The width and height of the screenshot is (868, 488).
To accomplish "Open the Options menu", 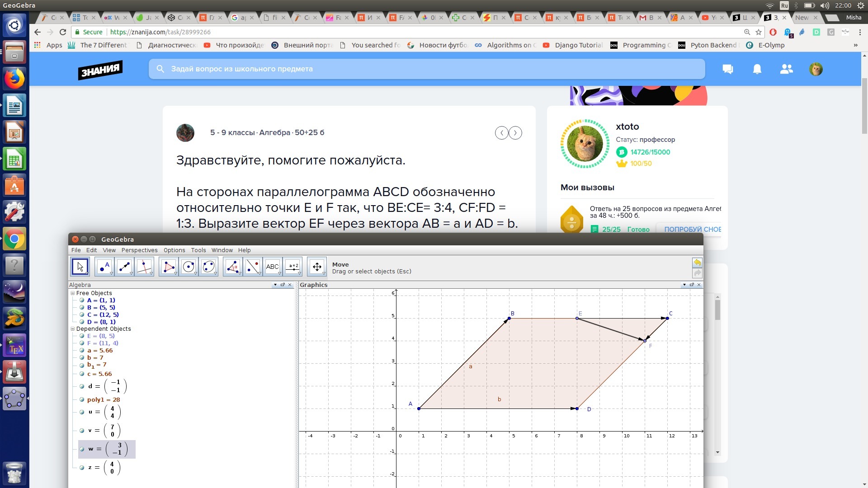I will pos(174,250).
